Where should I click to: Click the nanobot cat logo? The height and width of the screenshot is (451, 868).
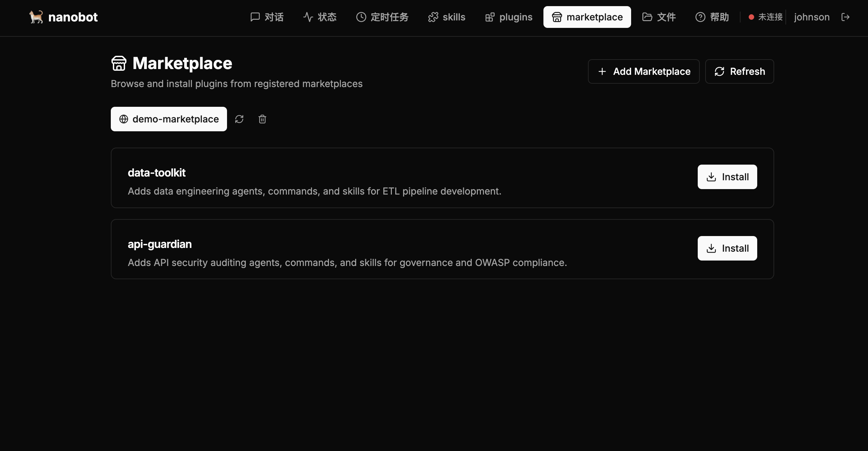(36, 17)
